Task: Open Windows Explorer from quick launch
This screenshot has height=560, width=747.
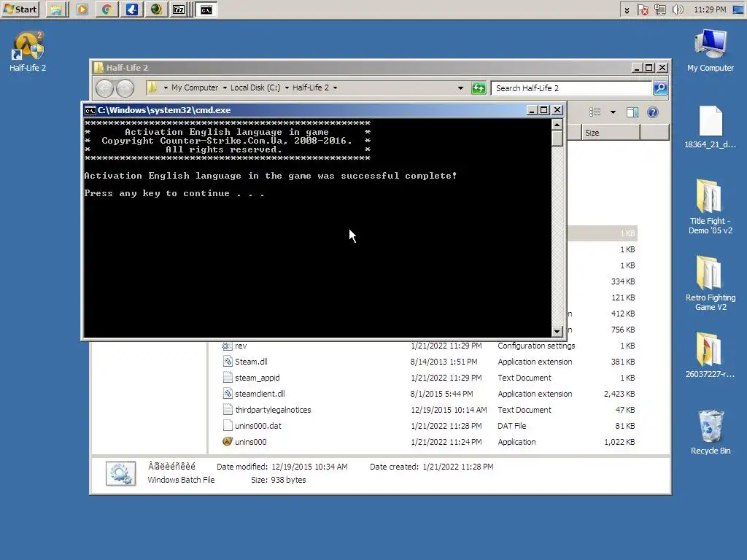Action: tap(56, 9)
